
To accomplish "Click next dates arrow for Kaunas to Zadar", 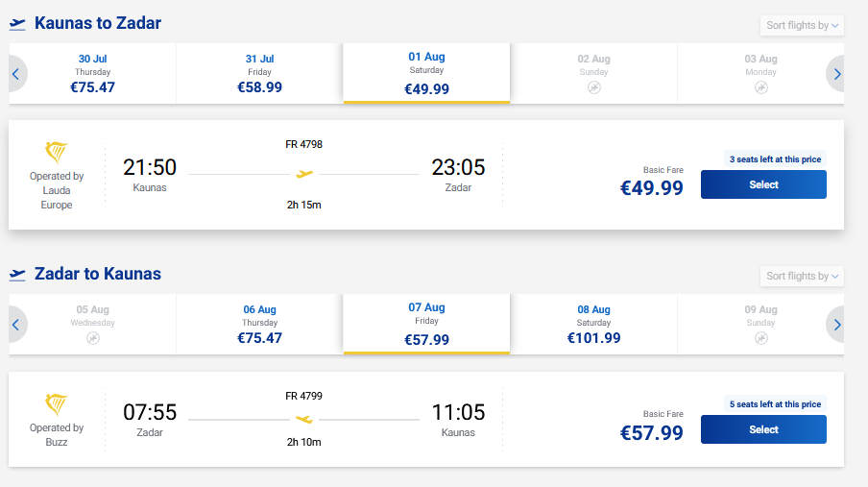I will click(836, 73).
